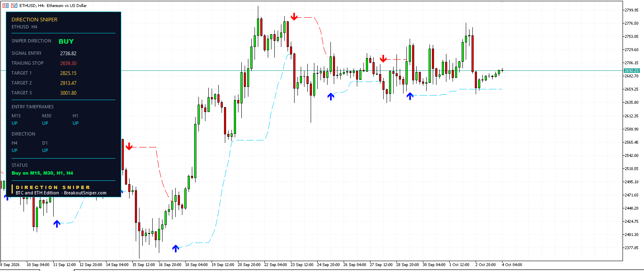The width and height of the screenshot is (644, 271).
Task: Click the blue buy arrow near 28 Sep 20:00
Action: (410, 96)
